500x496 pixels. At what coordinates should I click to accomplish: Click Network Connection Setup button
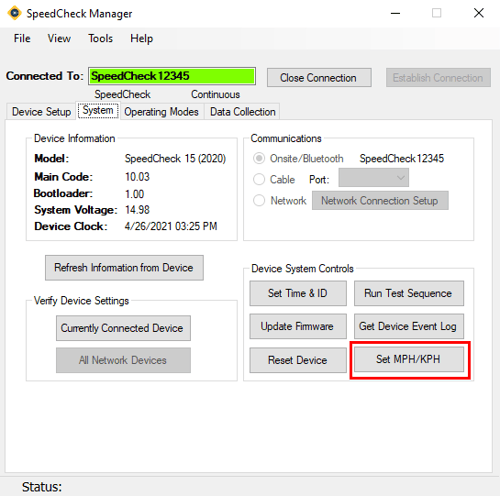(380, 200)
